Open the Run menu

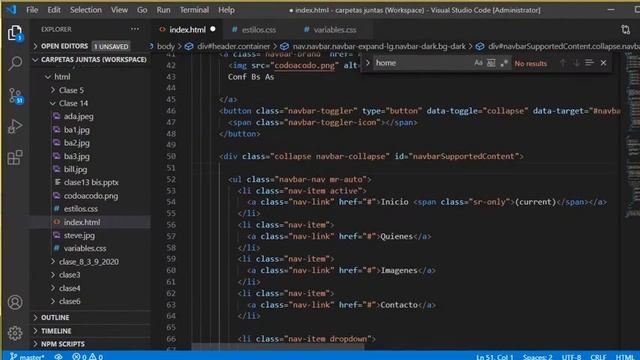pyautogui.click(x=163, y=10)
